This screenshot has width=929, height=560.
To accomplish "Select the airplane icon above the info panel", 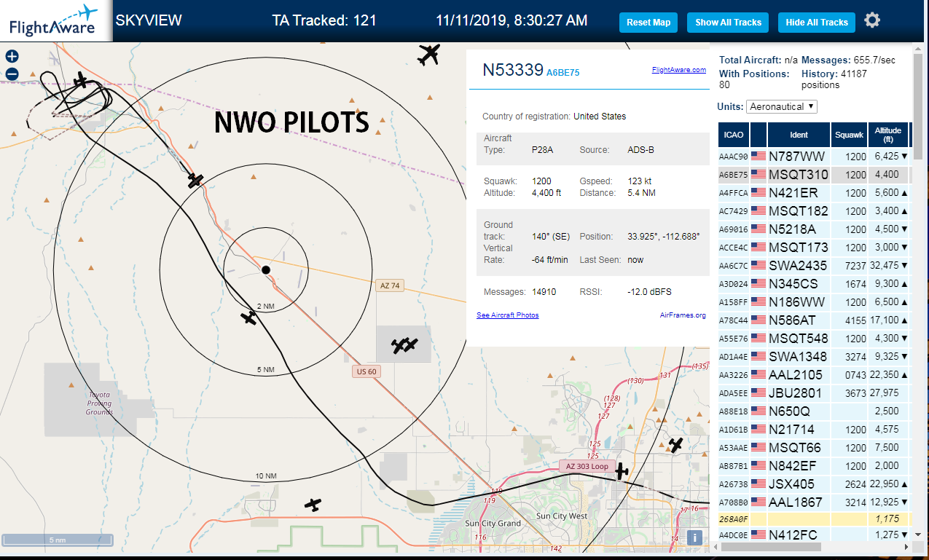I will (430, 54).
